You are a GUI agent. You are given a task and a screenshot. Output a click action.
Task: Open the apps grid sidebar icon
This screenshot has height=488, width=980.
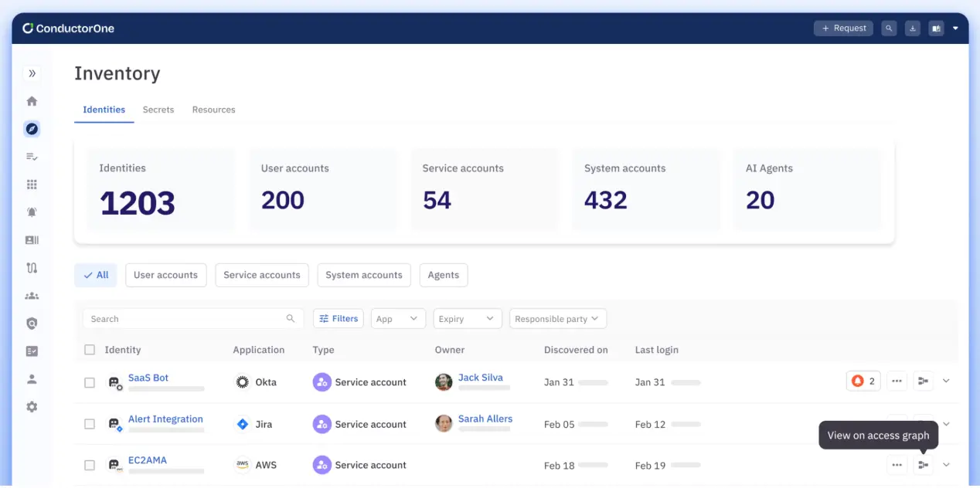(32, 185)
